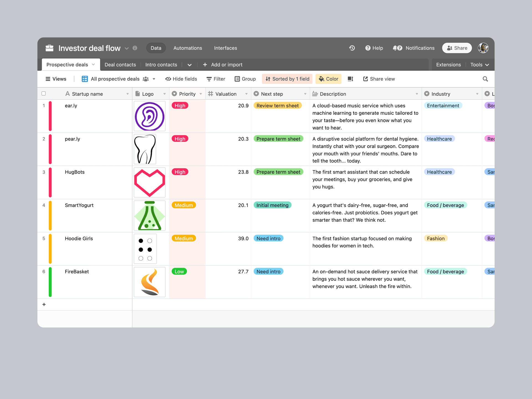Expand the Investor deal flow base menu
532x399 pixels.
[x=127, y=48]
